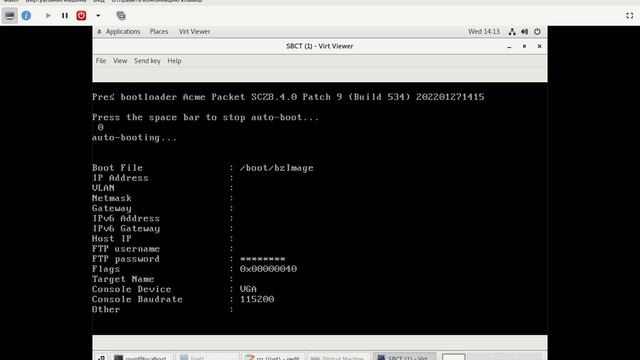This screenshot has height=360, width=640.
Task: Switch to Virtual Machine taskbar item
Action: [x=338, y=357]
